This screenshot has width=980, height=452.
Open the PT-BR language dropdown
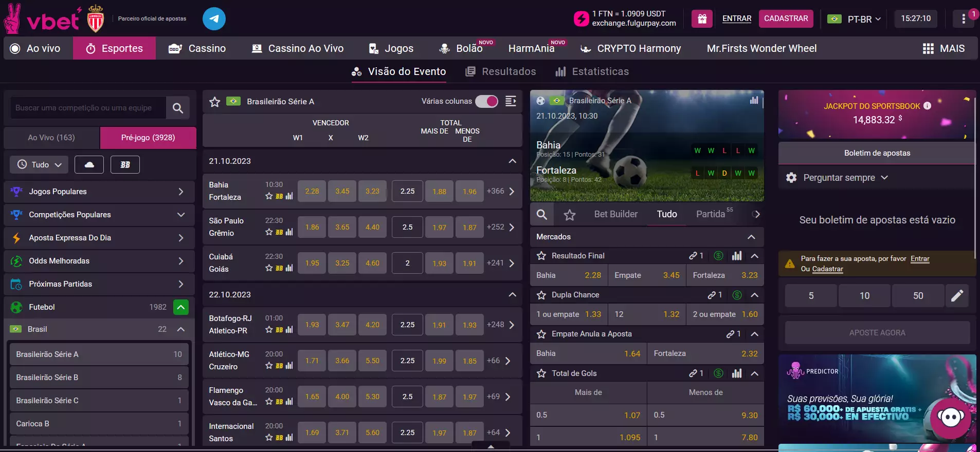coord(855,19)
